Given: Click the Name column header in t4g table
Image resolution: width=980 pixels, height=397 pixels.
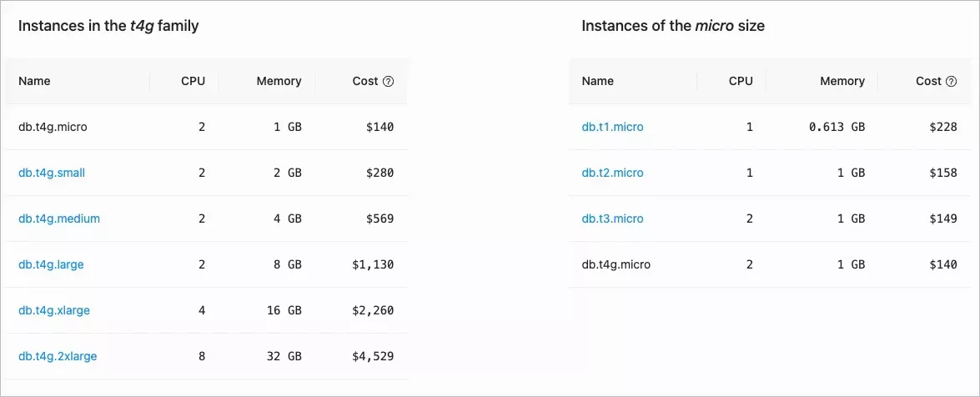Looking at the screenshot, I should (34, 82).
